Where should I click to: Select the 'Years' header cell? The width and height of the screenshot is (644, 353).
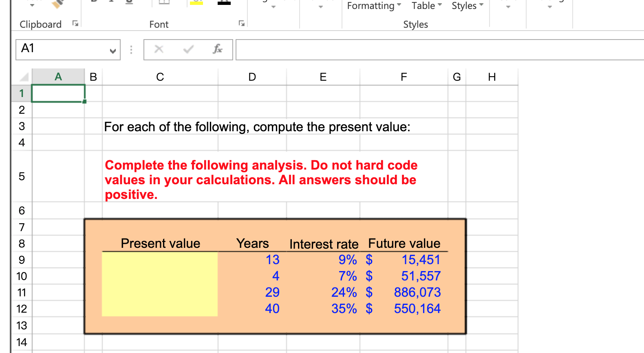coord(252,243)
